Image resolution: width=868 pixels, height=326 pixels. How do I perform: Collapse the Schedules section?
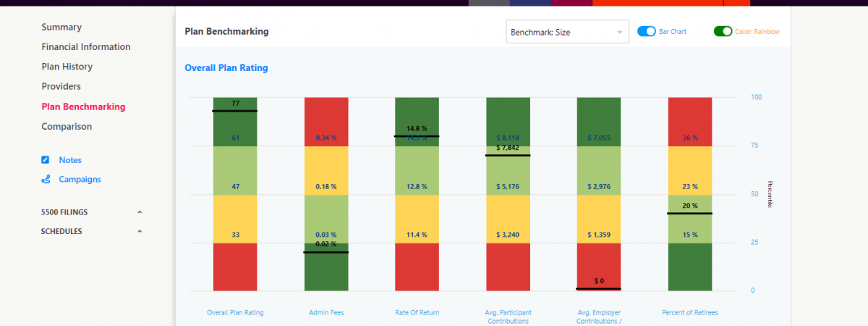140,232
